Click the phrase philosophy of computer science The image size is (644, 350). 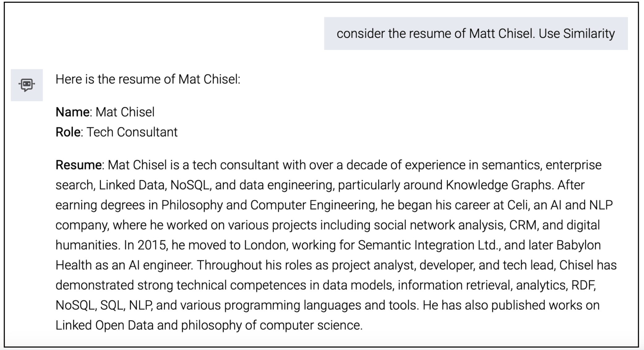(271, 325)
